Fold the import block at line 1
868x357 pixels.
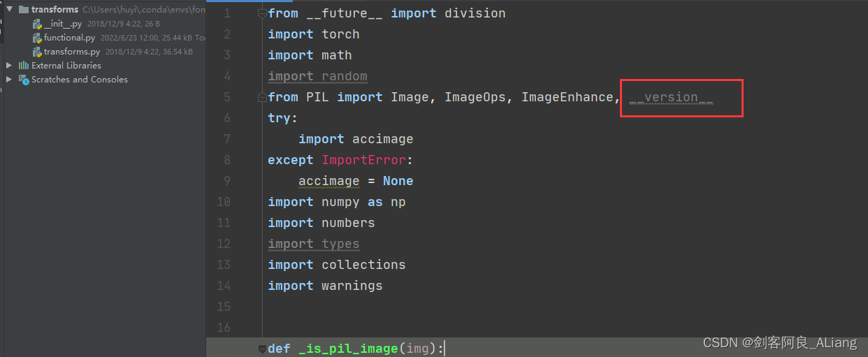261,13
